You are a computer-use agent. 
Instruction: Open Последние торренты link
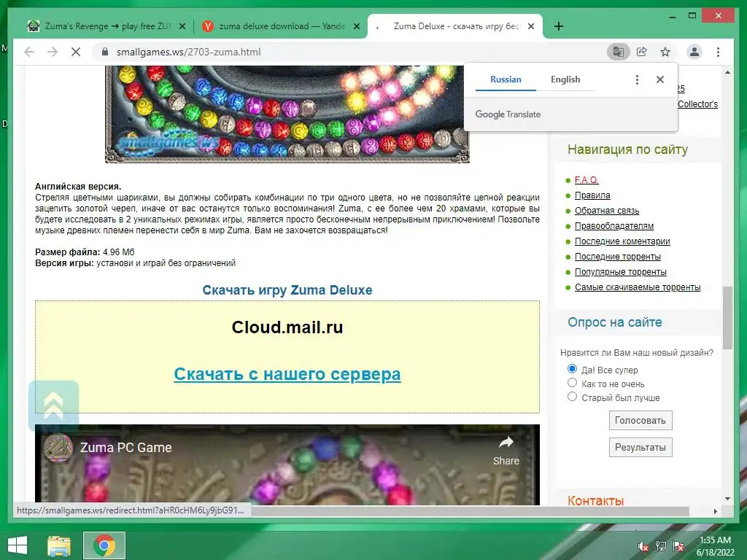(x=617, y=256)
